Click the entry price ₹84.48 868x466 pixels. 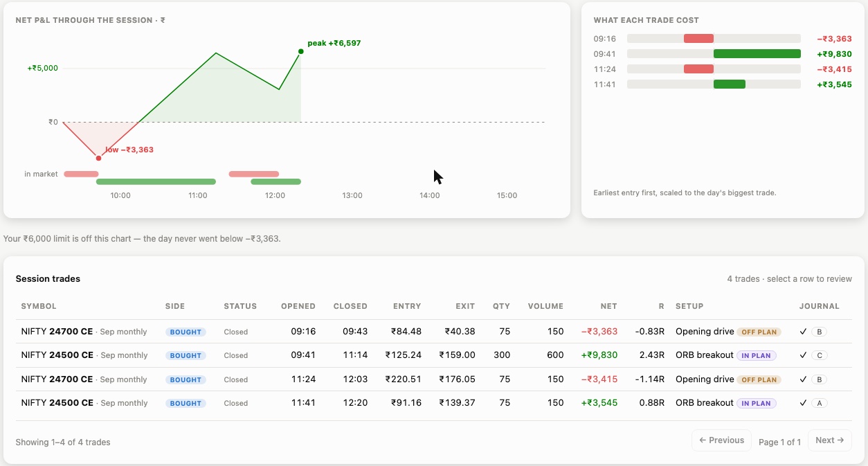tap(406, 332)
